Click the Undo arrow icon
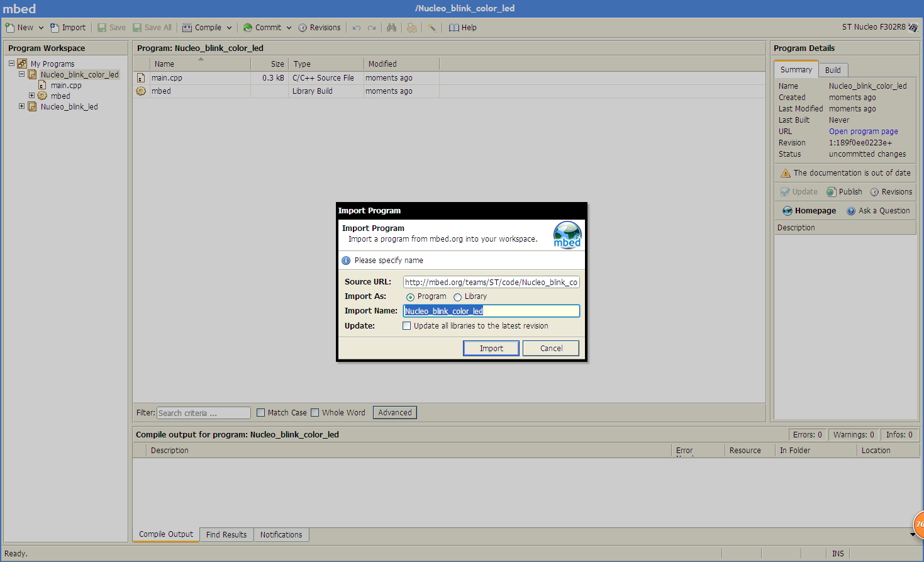Image resolution: width=924 pixels, height=562 pixels. [x=357, y=28]
